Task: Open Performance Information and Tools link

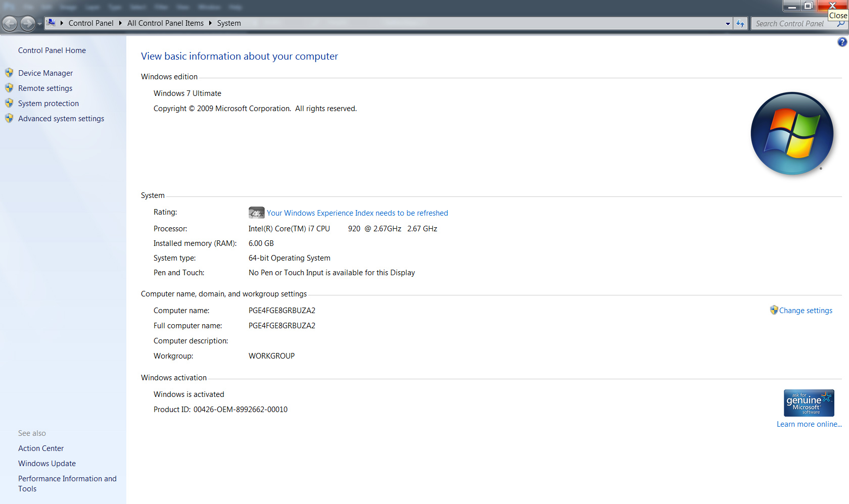Action: 67,484
